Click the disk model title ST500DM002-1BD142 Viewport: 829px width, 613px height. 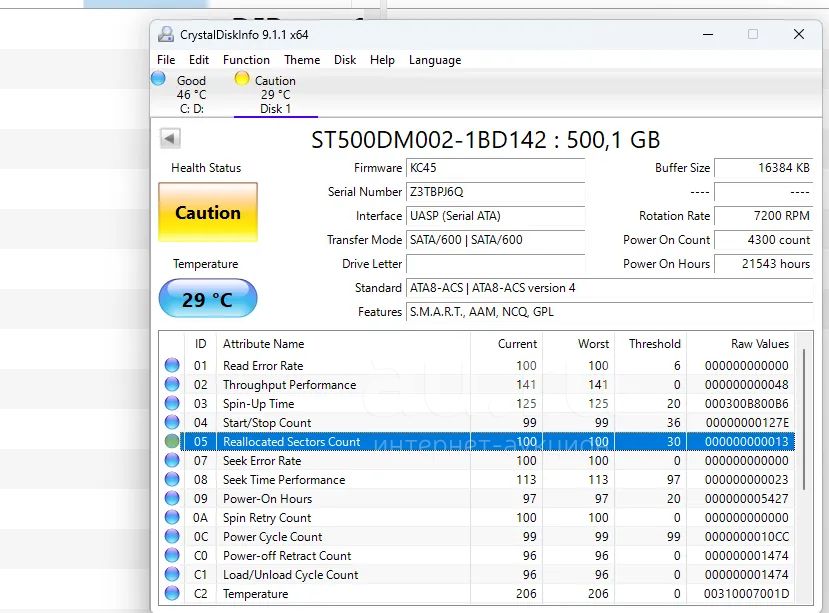(429, 140)
